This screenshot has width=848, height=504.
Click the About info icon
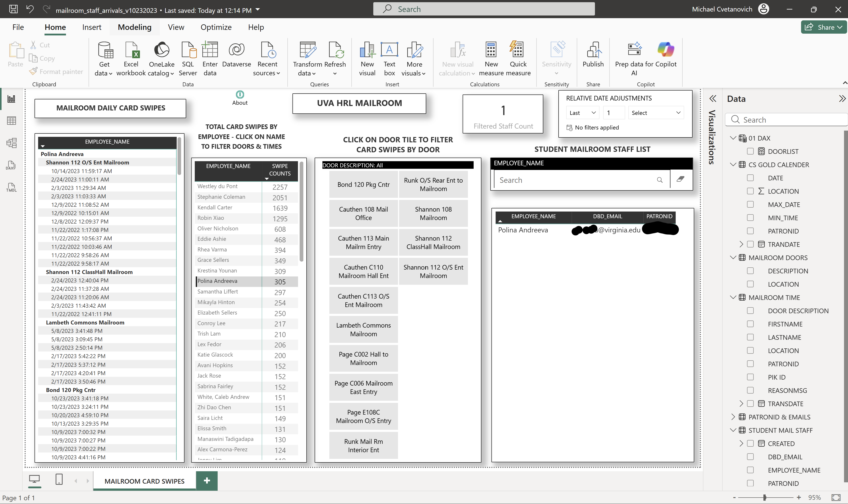(x=240, y=95)
